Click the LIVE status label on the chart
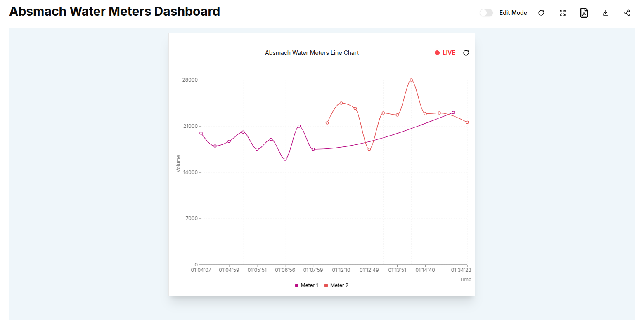The width and height of the screenshot is (644, 320). pos(449,52)
